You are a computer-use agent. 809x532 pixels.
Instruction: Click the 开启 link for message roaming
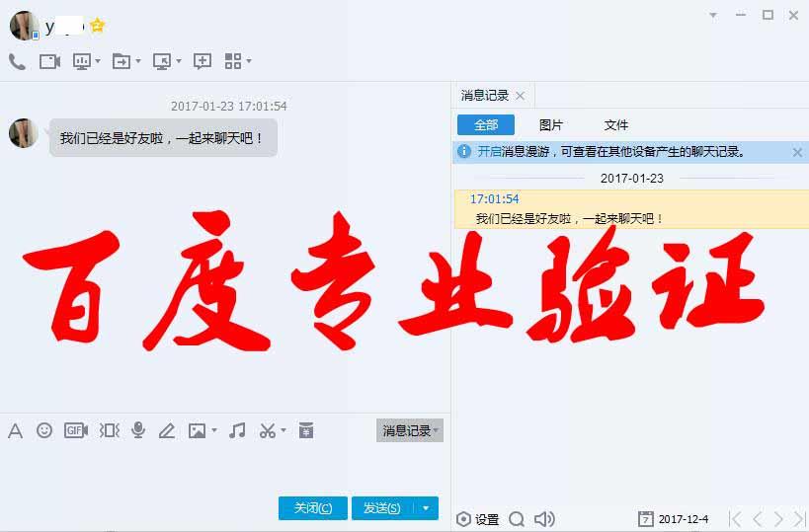pyautogui.click(x=489, y=152)
